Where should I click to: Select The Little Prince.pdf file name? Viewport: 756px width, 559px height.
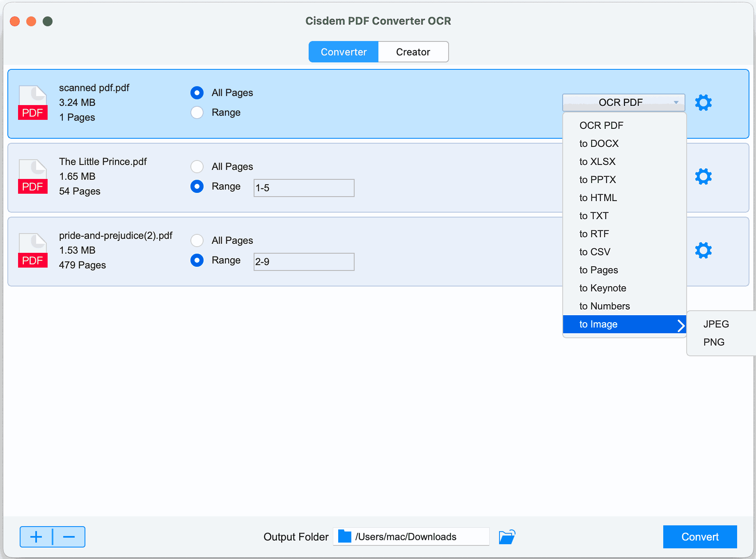103,162
